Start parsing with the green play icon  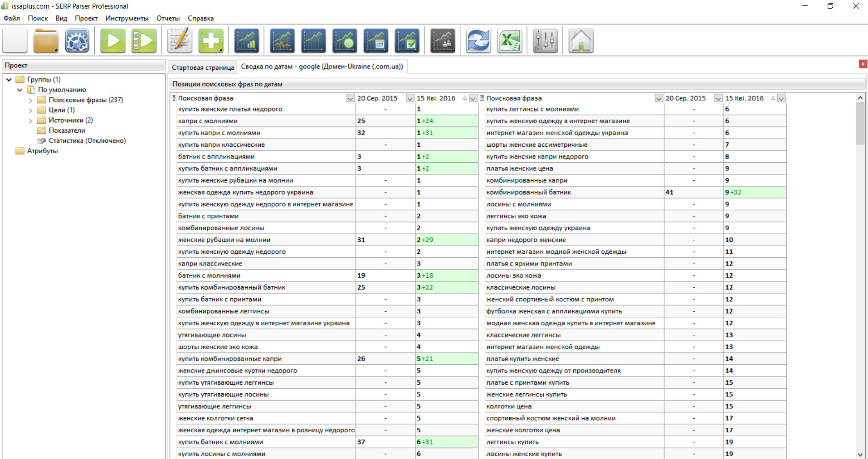(113, 41)
